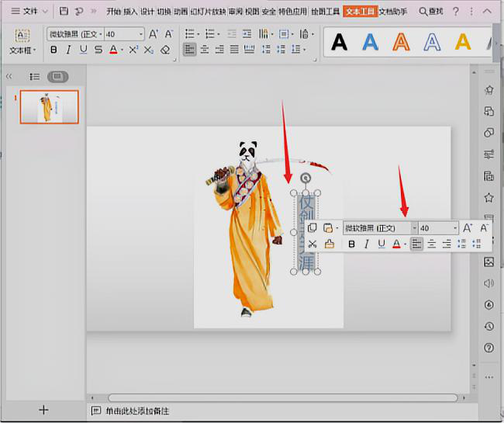This screenshot has width=504, height=423.
Task: Click the increase indent icon in ribbon
Action: tap(247, 34)
